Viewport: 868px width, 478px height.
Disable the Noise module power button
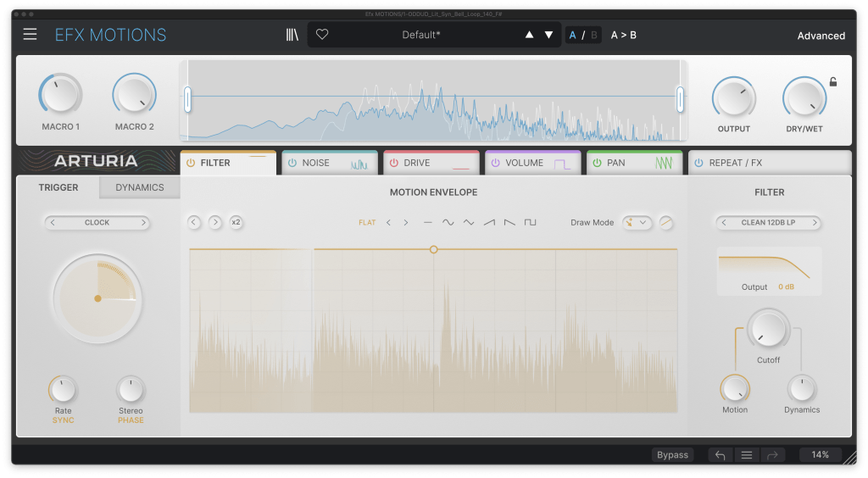pyautogui.click(x=292, y=163)
